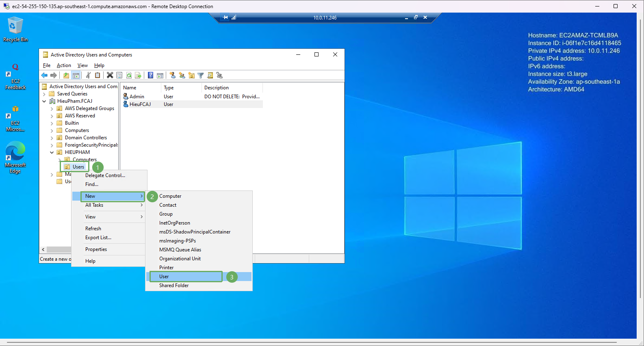
Task: Open All Tasks submenu in context menu
Action: pos(109,205)
